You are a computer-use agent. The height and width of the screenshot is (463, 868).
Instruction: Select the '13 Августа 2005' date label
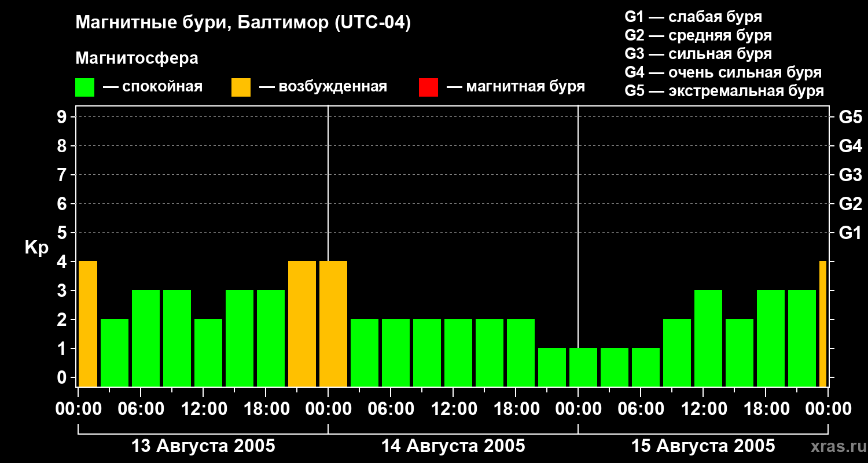pyautogui.click(x=203, y=446)
